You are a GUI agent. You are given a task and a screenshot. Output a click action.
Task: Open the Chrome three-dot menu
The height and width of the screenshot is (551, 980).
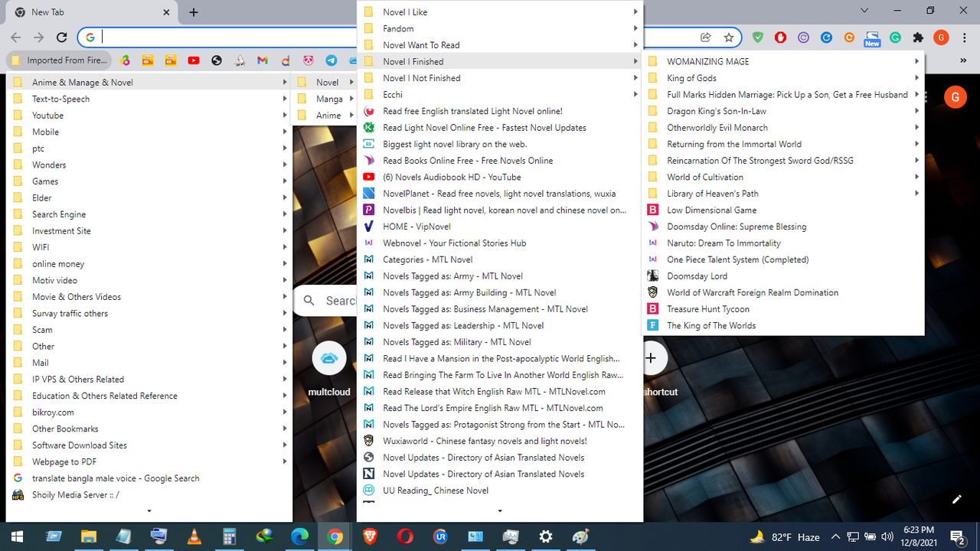[x=963, y=37]
